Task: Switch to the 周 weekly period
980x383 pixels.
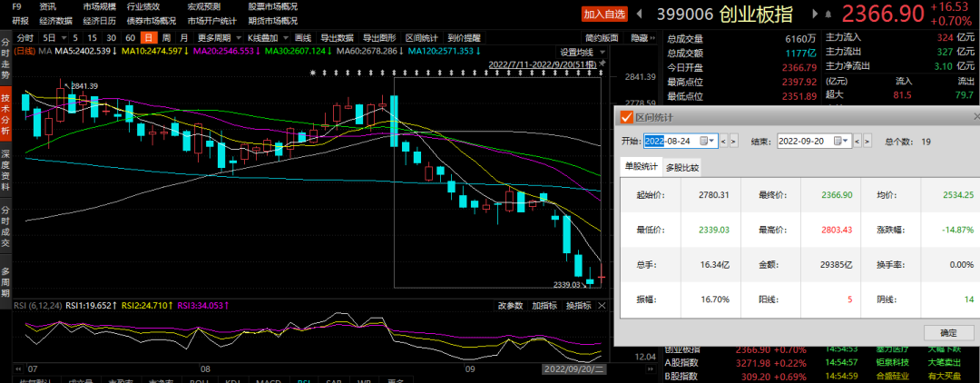Action: [166, 38]
